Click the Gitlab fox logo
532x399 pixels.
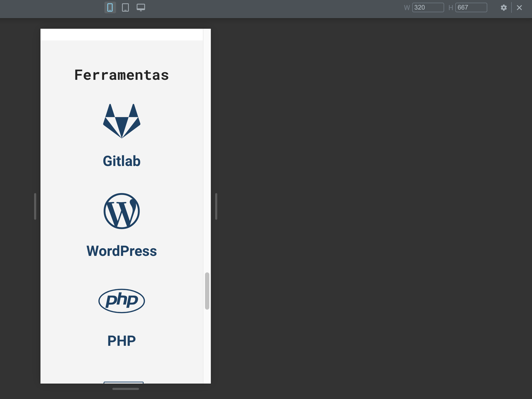(122, 121)
